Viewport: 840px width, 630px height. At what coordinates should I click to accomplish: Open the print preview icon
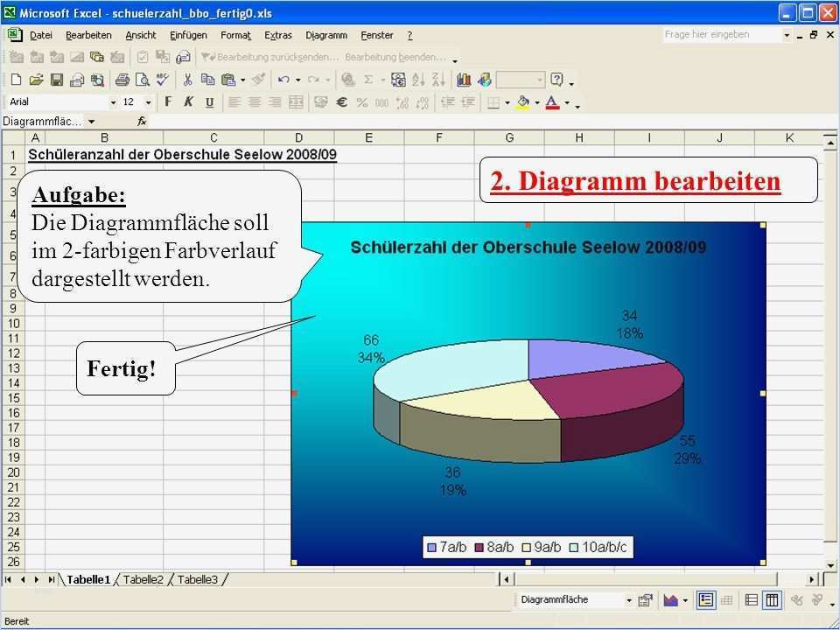143,80
